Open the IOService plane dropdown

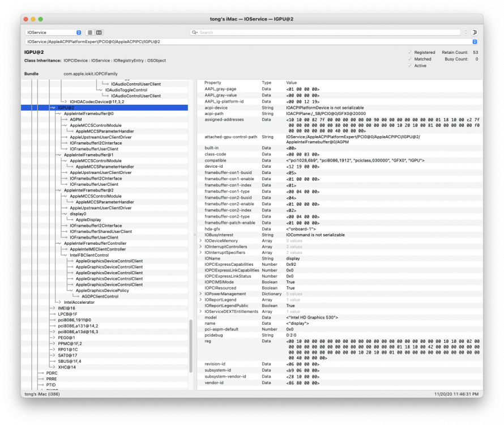(53, 32)
